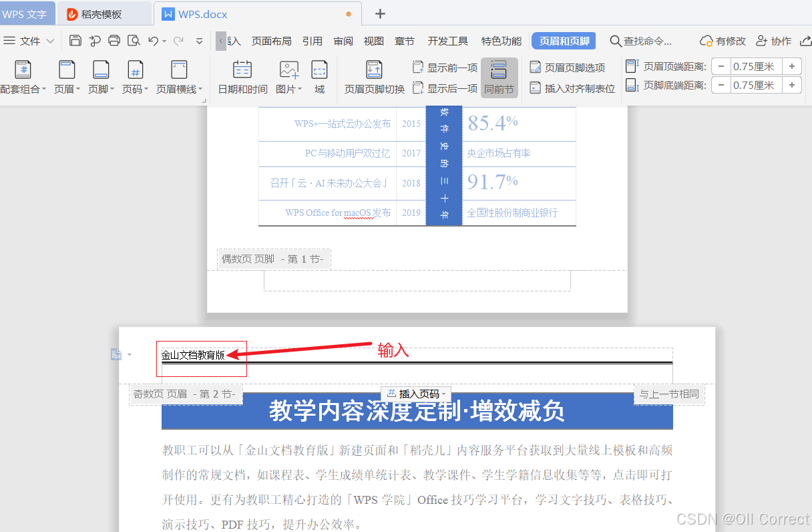Click the 稻壳模板 tab flame icon
Viewport: 812px width, 532px height.
(x=72, y=14)
